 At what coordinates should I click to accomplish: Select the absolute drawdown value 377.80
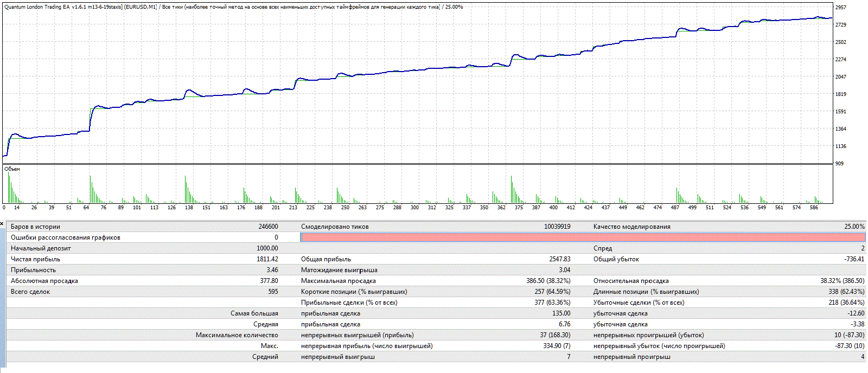tap(269, 281)
